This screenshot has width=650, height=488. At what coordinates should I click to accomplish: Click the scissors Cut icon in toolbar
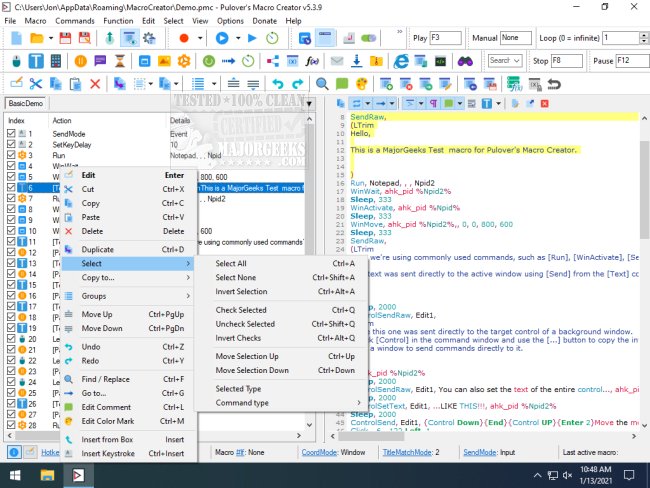[x=36, y=83]
